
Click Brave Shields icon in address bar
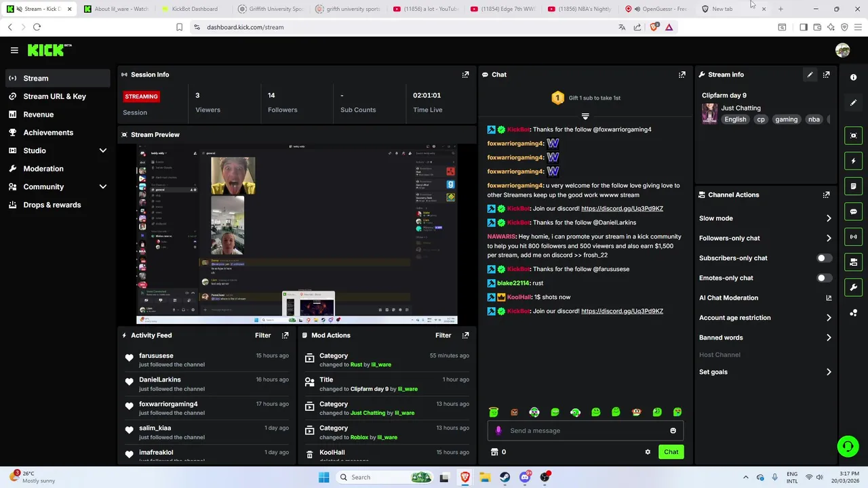point(654,27)
